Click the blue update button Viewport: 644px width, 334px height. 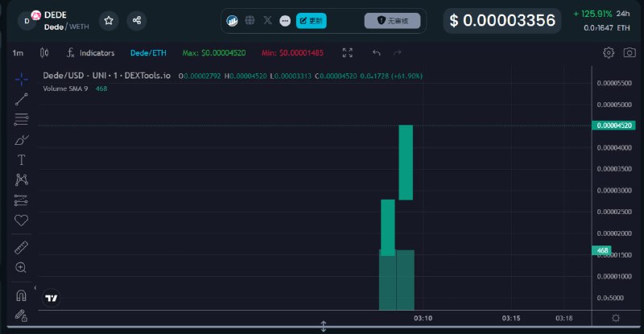click(x=312, y=20)
